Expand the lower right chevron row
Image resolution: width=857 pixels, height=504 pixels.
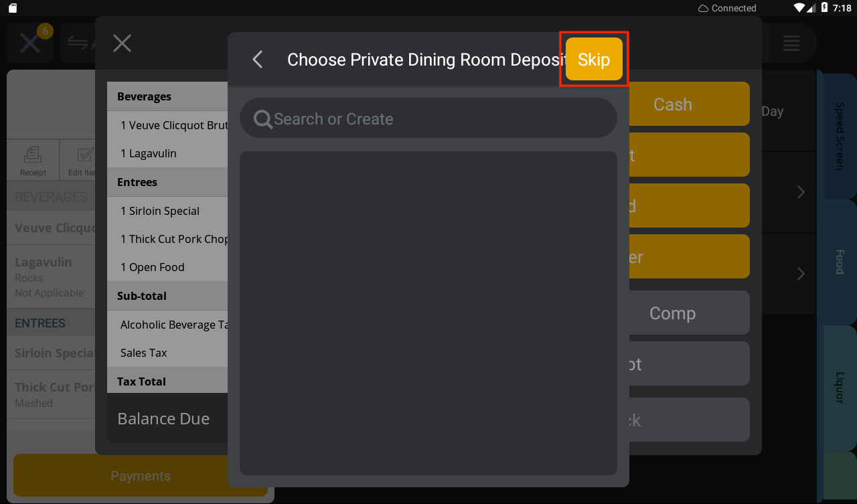click(801, 274)
